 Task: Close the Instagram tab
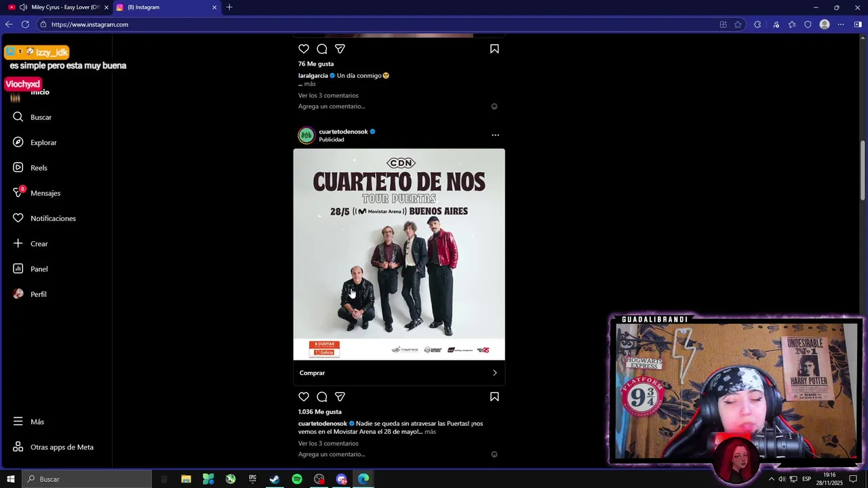[x=214, y=7]
